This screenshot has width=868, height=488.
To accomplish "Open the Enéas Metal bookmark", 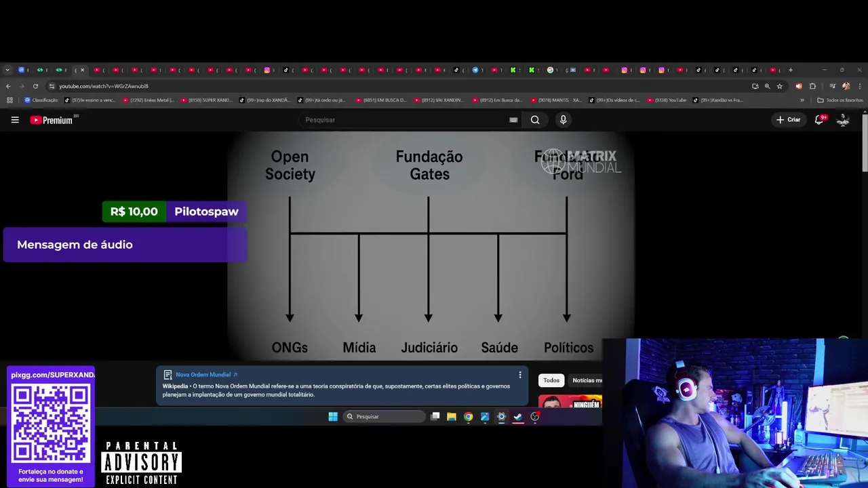I will click(148, 100).
